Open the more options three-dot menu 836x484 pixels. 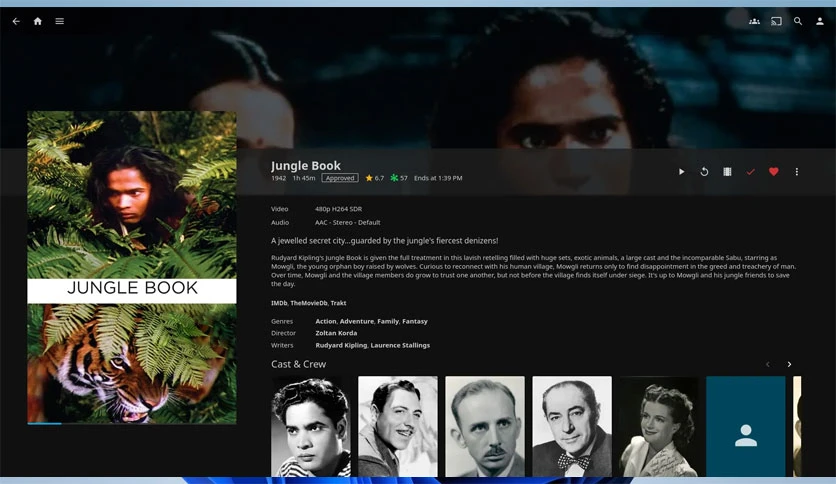(x=797, y=172)
